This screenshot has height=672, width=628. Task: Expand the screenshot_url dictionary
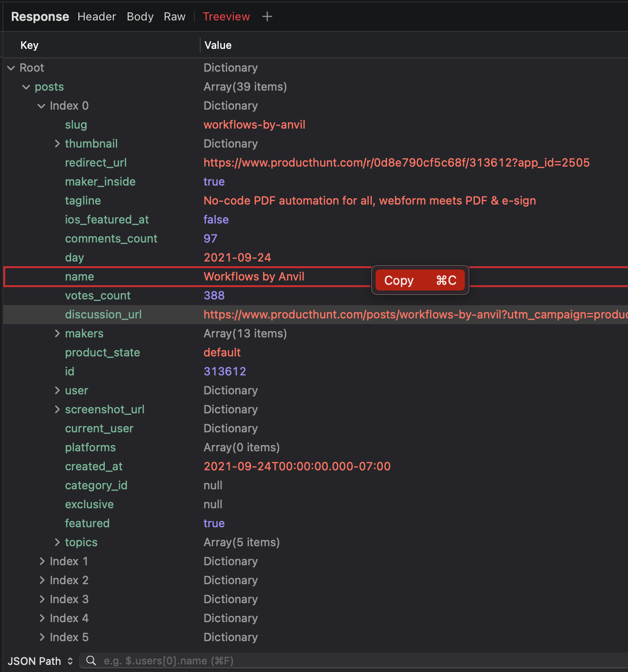(x=57, y=410)
